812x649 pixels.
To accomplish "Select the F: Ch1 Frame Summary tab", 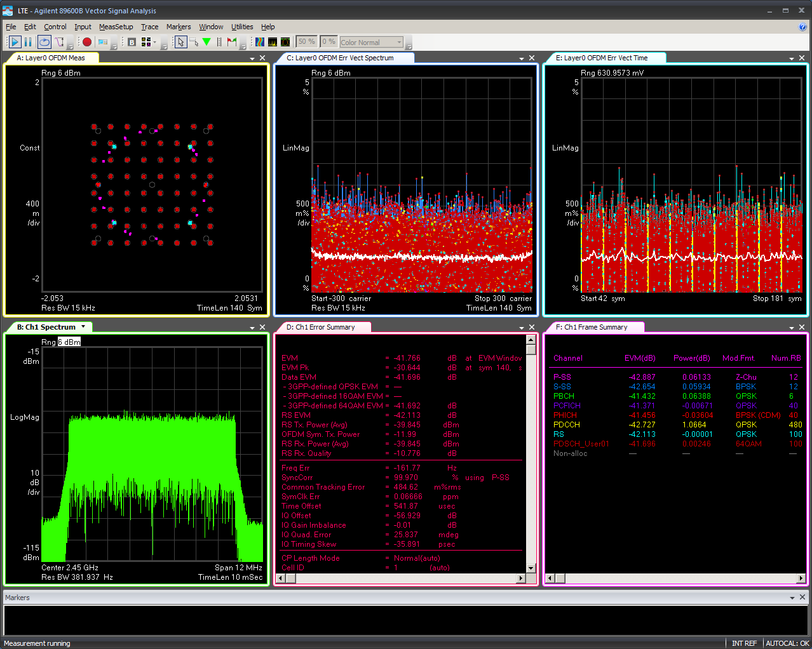I will (x=592, y=327).
